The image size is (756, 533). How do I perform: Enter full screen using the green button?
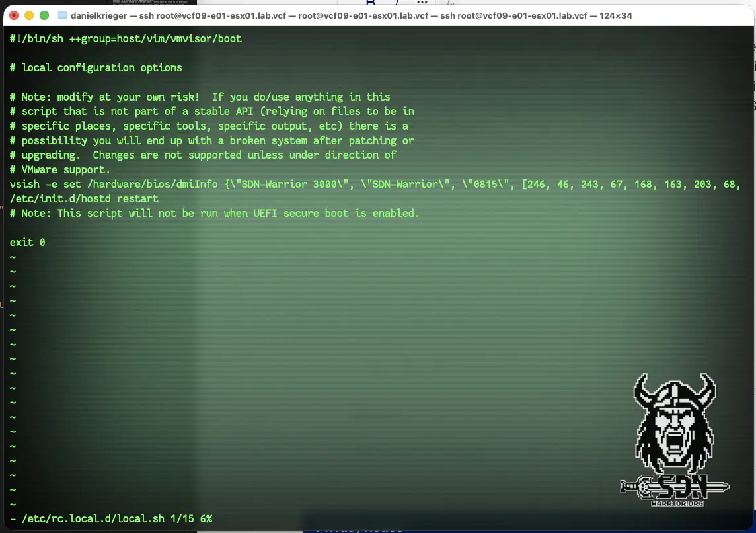[x=44, y=15]
